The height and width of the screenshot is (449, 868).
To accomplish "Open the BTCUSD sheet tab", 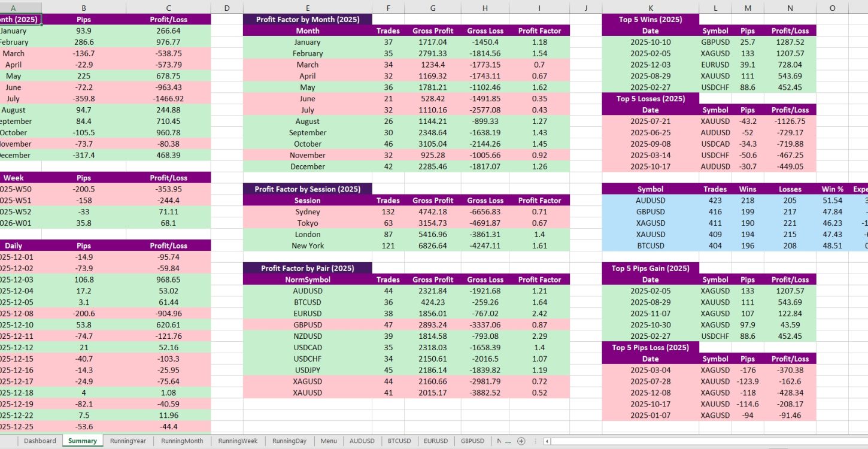I will 399,441.
